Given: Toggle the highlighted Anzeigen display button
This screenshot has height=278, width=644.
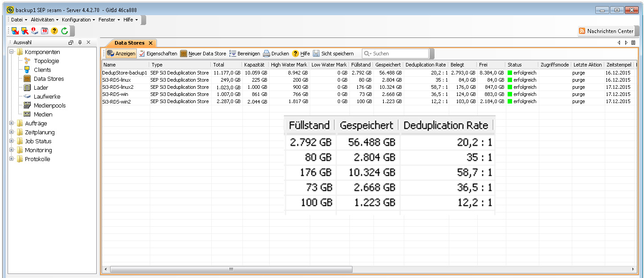Looking at the screenshot, I should click(x=121, y=54).
